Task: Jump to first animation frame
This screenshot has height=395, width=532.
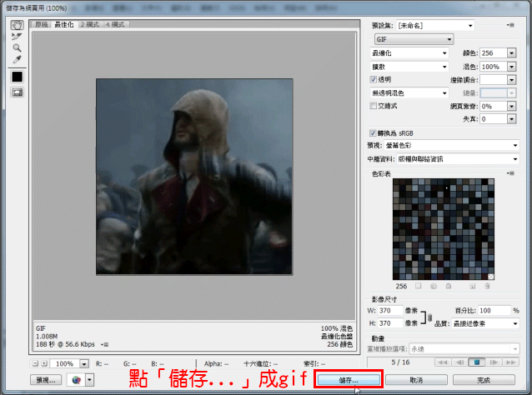Action: pos(443,362)
